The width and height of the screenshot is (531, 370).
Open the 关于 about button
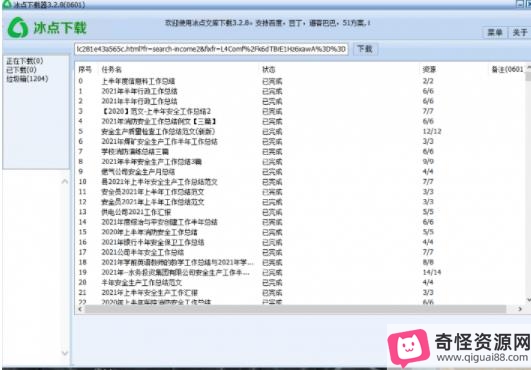520,32
